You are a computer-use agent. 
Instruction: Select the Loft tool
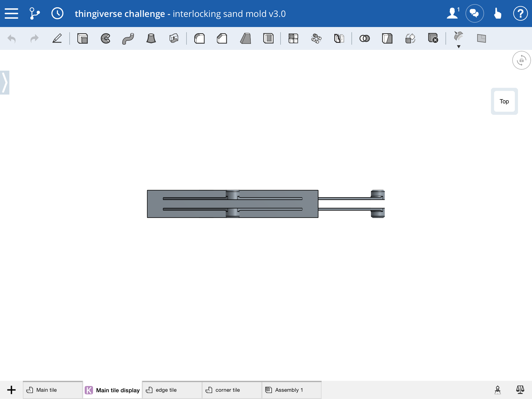point(151,38)
